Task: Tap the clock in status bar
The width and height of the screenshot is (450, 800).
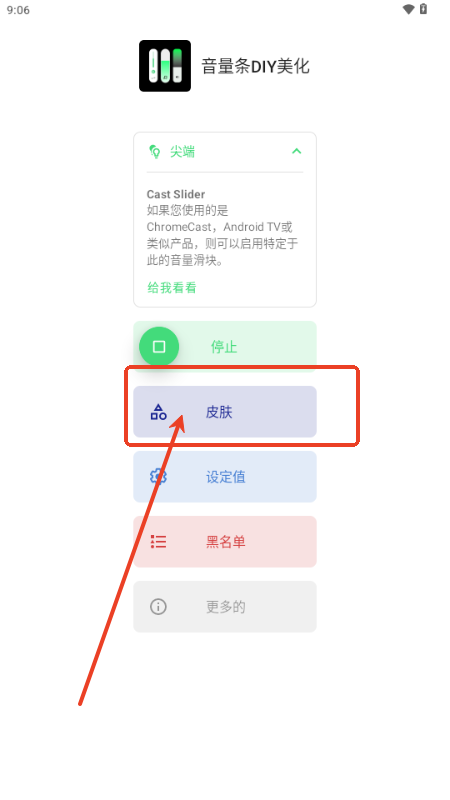Action: tap(18, 10)
